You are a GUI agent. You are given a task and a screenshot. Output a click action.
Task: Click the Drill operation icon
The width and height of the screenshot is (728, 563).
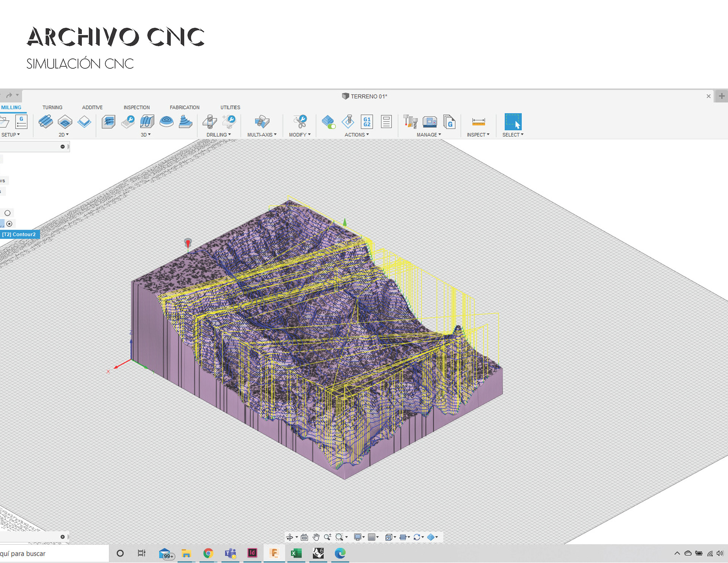210,122
